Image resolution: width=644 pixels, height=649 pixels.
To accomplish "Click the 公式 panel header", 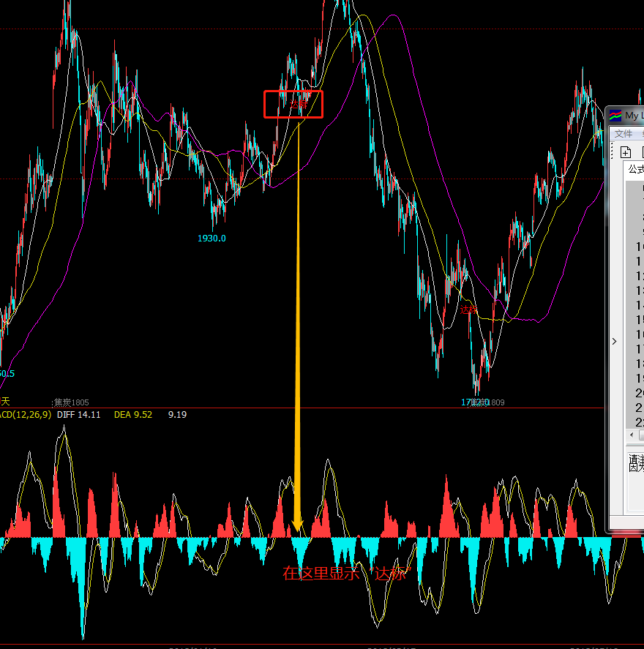I will click(x=635, y=170).
